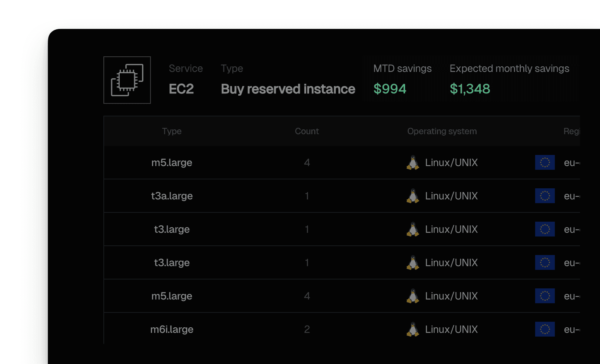Screen dimensions: 600x364
Task: Click the Buy reserved instance heading
Action: click(x=288, y=89)
